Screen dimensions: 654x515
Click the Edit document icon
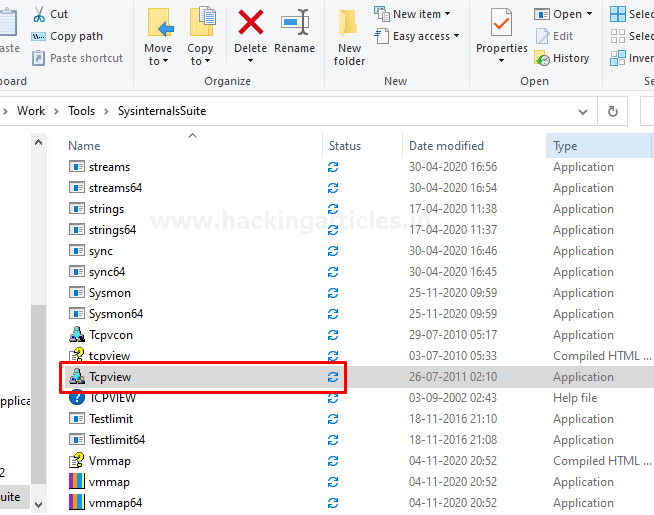click(x=542, y=36)
